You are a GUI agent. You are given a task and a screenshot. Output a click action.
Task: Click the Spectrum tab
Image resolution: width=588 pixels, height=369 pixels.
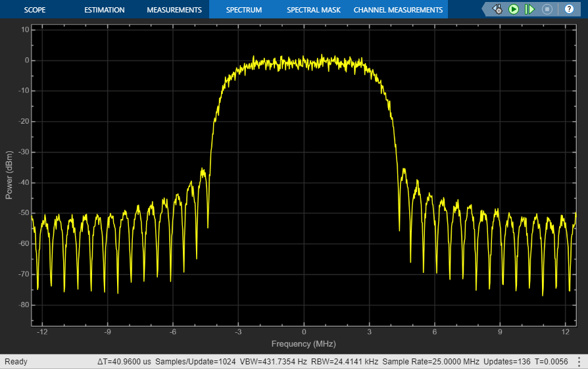click(243, 10)
